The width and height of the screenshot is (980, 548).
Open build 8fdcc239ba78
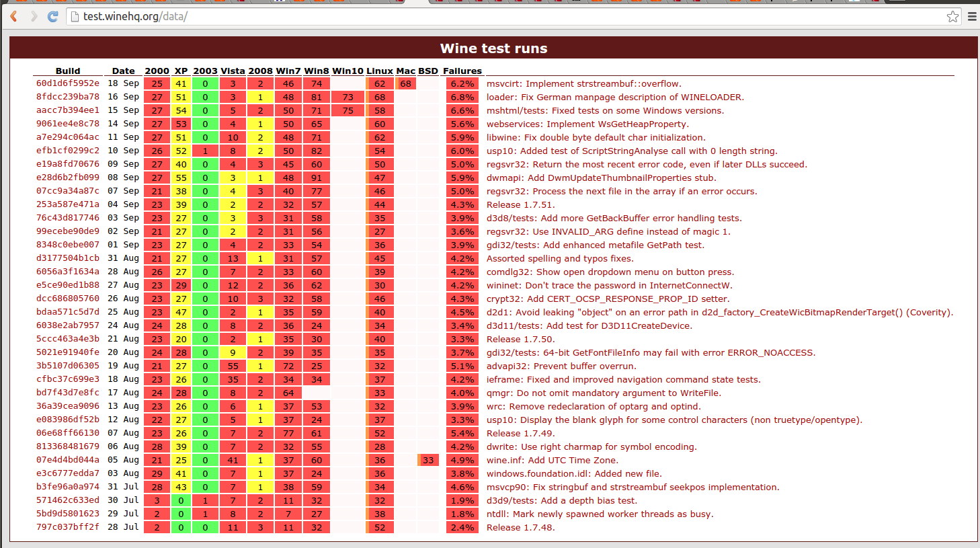(x=68, y=97)
